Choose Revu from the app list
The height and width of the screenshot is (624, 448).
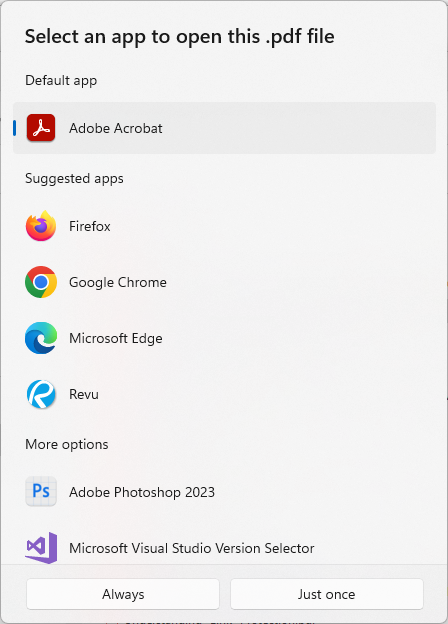point(224,394)
